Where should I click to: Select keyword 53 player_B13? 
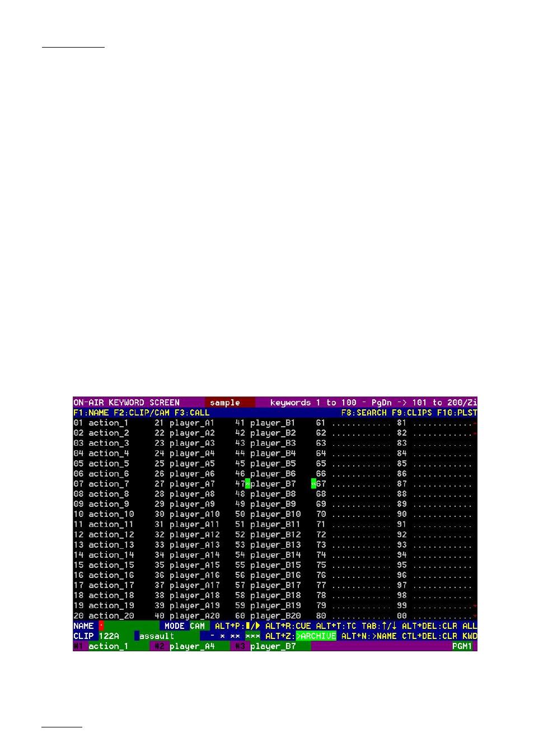click(x=268, y=545)
